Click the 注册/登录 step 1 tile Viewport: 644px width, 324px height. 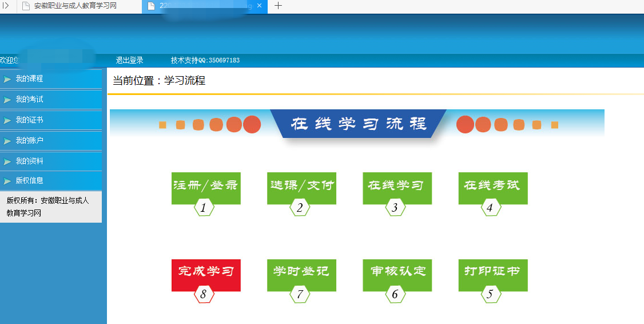(206, 187)
